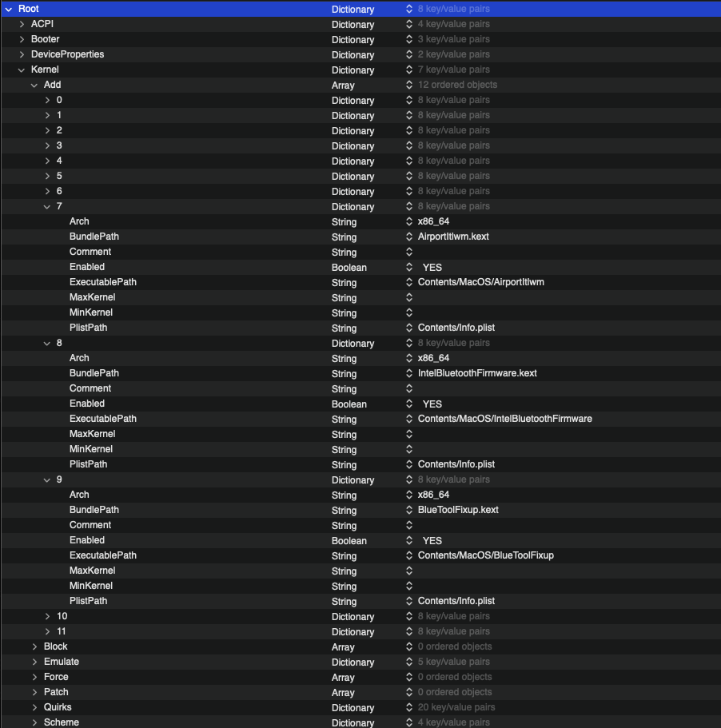
Task: Expand the Emulate dictionary
Action: 34,662
